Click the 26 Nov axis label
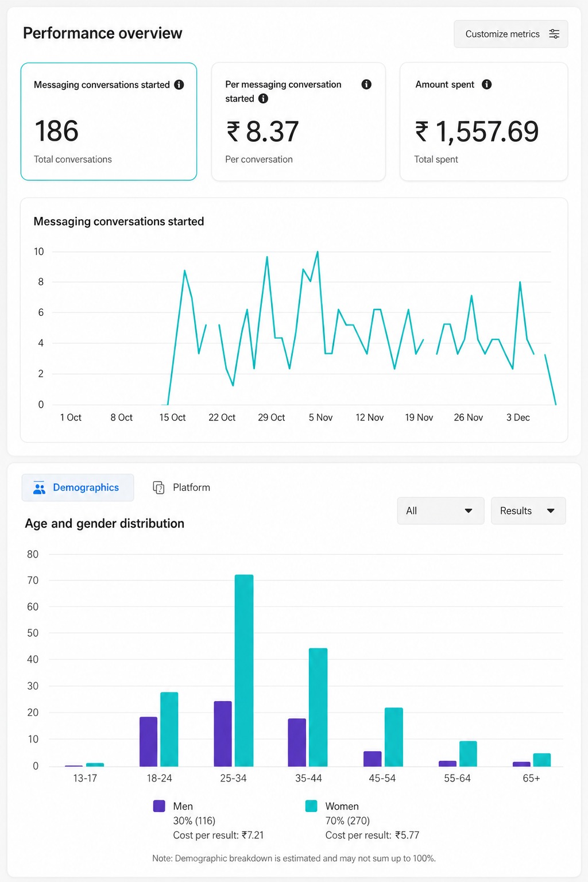The height and width of the screenshot is (882, 588). point(468,417)
